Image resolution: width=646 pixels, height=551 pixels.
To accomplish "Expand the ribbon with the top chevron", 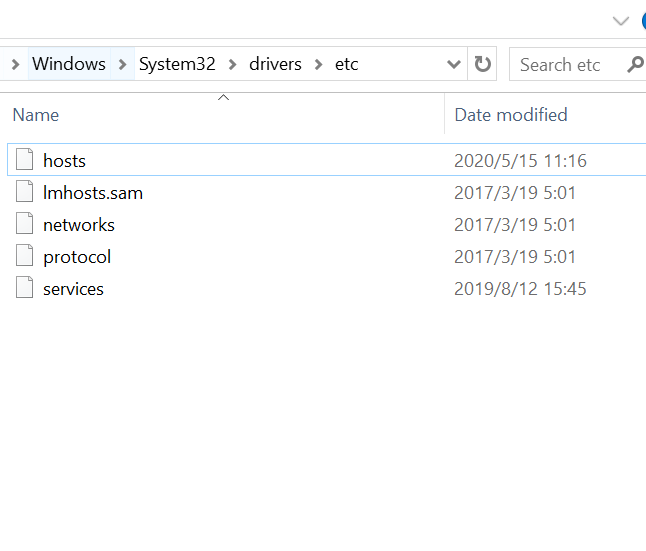I will (x=621, y=20).
